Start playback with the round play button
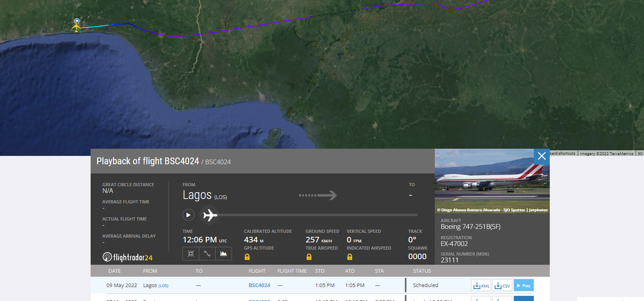 click(188, 215)
